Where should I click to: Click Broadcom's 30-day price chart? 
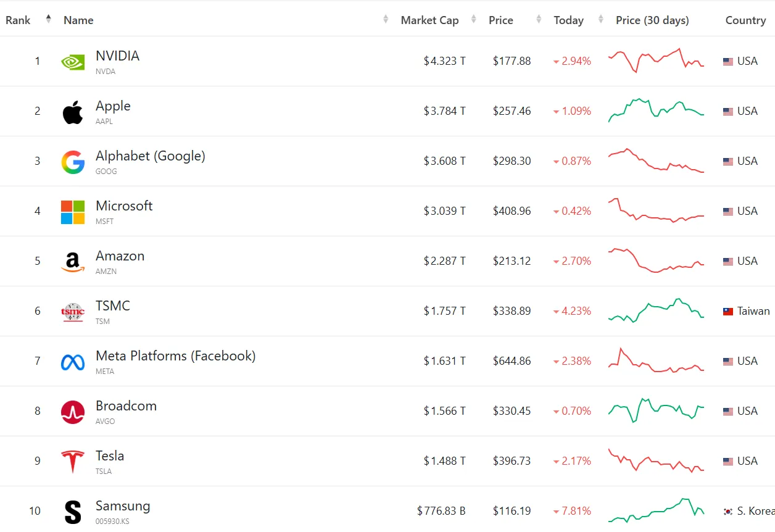tap(657, 410)
